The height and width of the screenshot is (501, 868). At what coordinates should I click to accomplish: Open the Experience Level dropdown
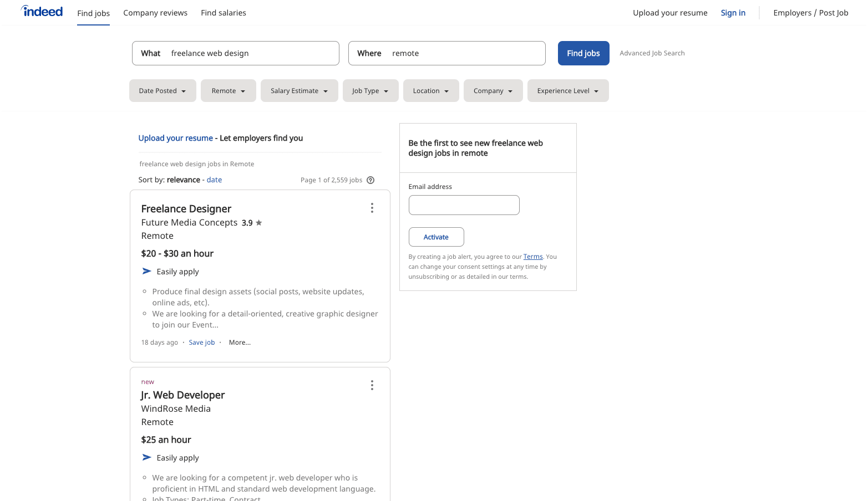567,90
